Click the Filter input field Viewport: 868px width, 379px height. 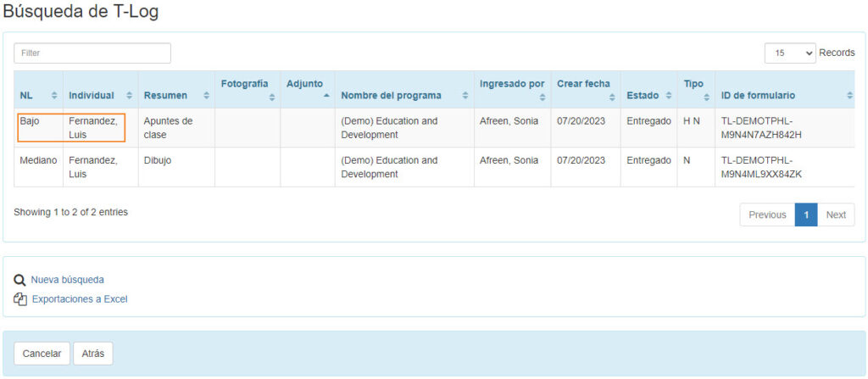coord(92,53)
